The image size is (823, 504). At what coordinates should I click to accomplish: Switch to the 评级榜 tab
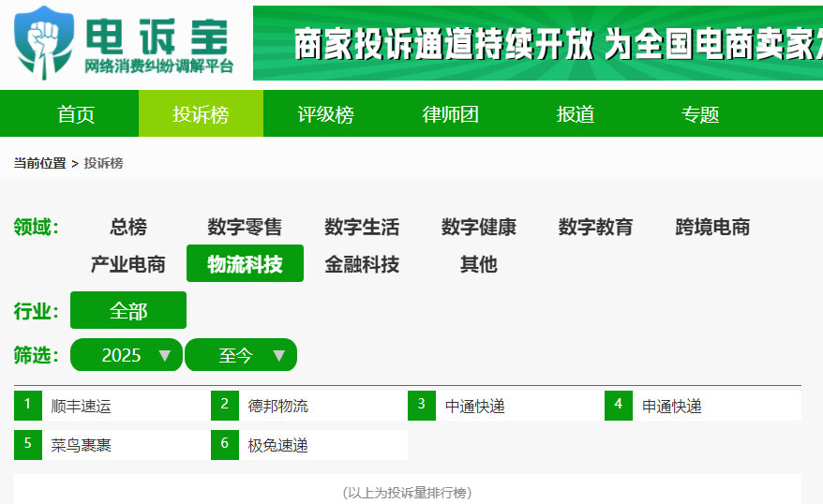click(325, 113)
